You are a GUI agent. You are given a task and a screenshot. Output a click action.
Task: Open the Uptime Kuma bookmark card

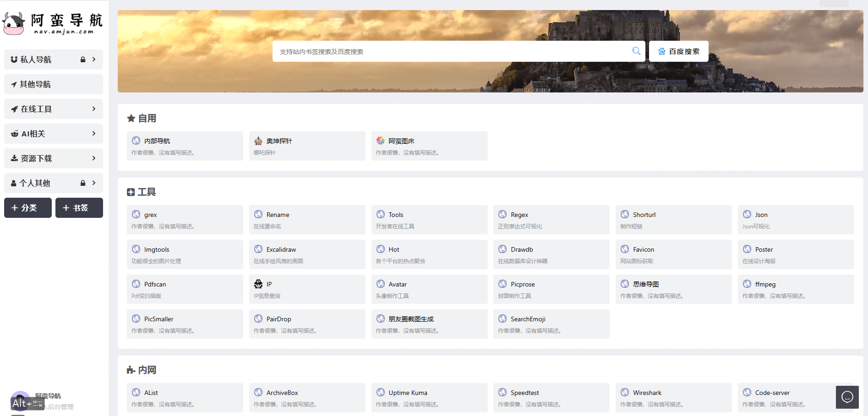pos(429,398)
